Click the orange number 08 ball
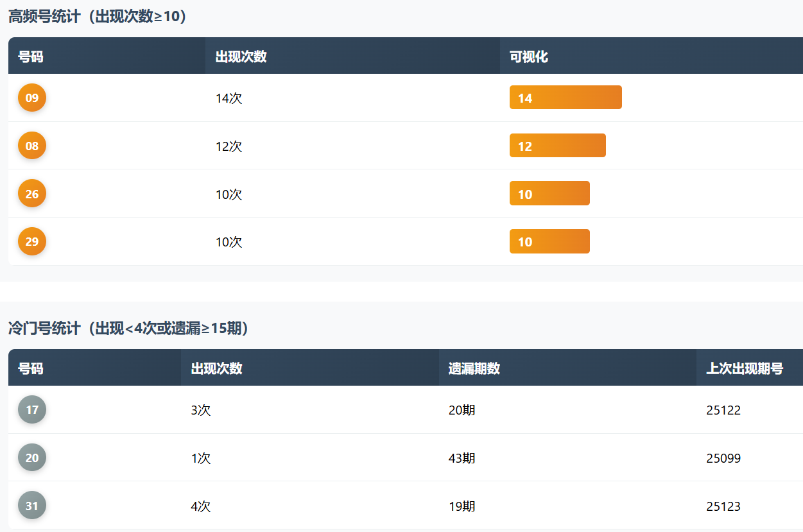Screen dimensions: 803x532 (32, 146)
